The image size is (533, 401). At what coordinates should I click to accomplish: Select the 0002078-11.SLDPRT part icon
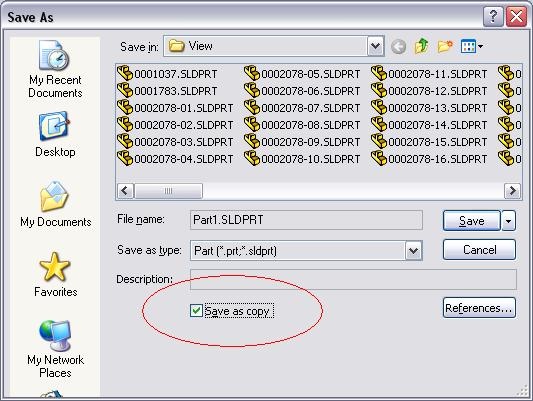point(379,73)
